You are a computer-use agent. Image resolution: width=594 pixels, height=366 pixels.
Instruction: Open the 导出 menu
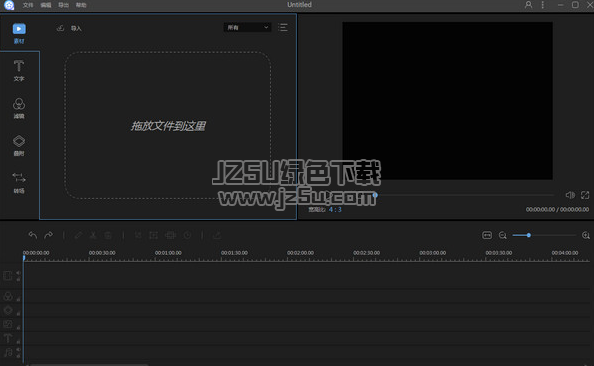63,5
